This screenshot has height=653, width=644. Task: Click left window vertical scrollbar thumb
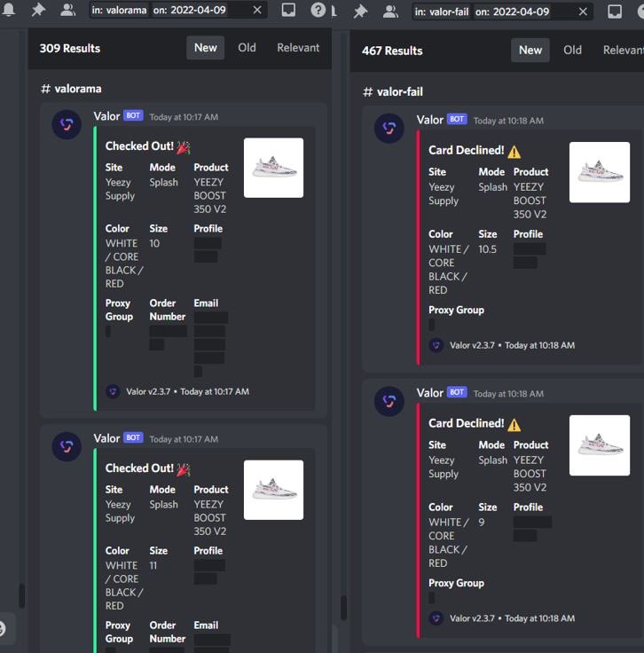point(21,595)
